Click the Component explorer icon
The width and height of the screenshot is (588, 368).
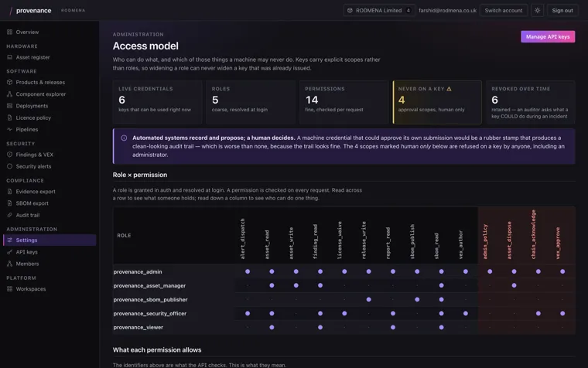coord(10,94)
